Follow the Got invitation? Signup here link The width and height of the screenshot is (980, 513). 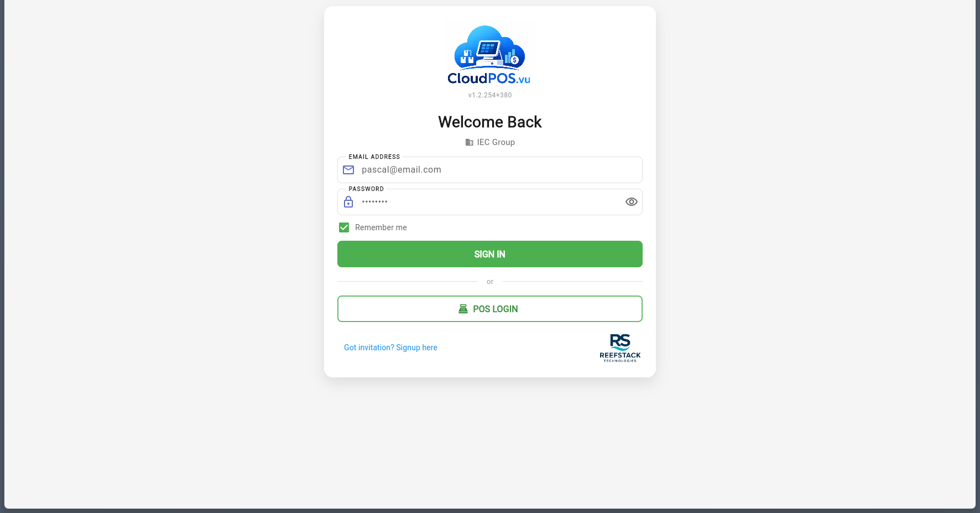click(390, 348)
